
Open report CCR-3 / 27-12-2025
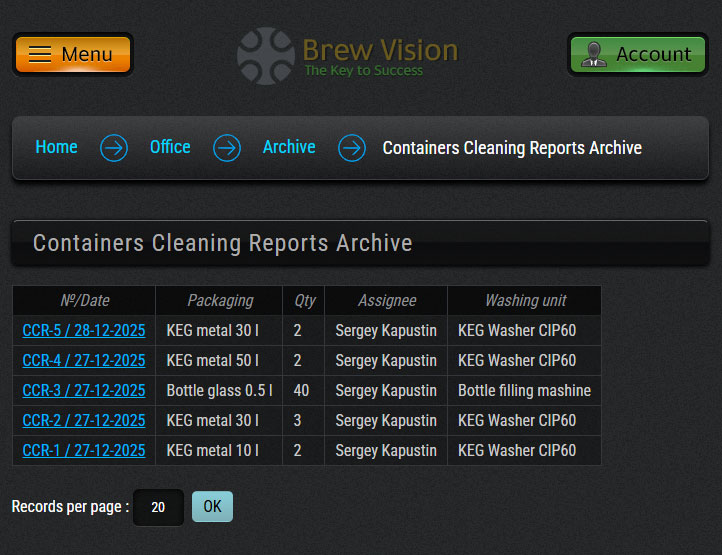pyautogui.click(x=84, y=390)
